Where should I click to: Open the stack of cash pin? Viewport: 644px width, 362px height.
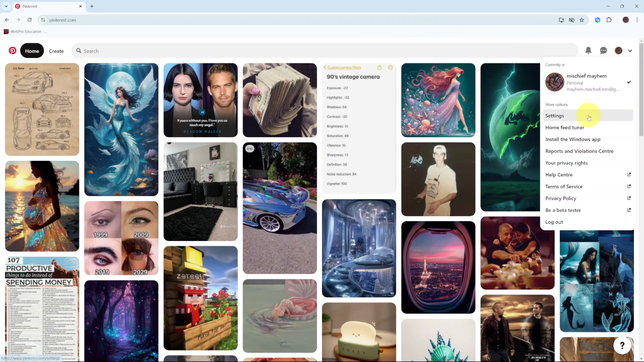point(280,100)
